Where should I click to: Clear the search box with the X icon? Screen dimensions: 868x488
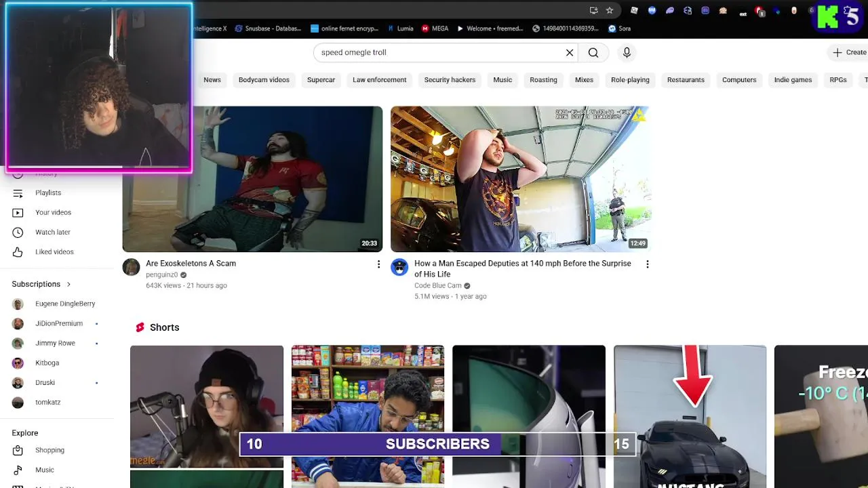570,53
